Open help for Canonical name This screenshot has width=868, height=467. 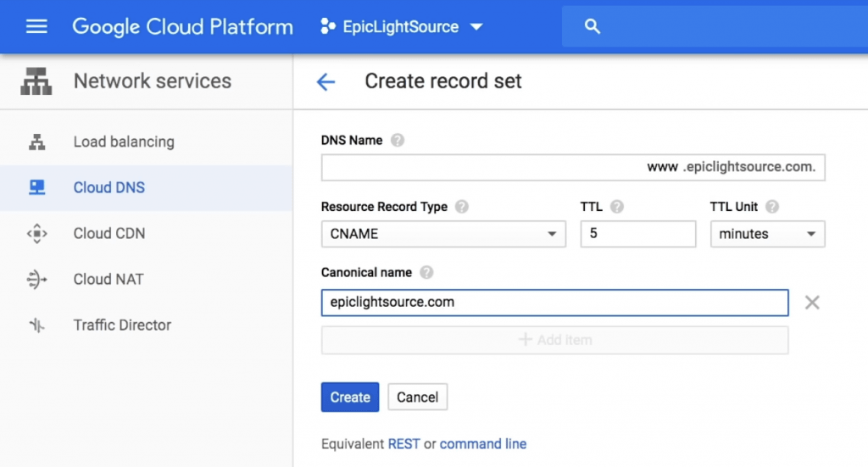pyautogui.click(x=426, y=272)
